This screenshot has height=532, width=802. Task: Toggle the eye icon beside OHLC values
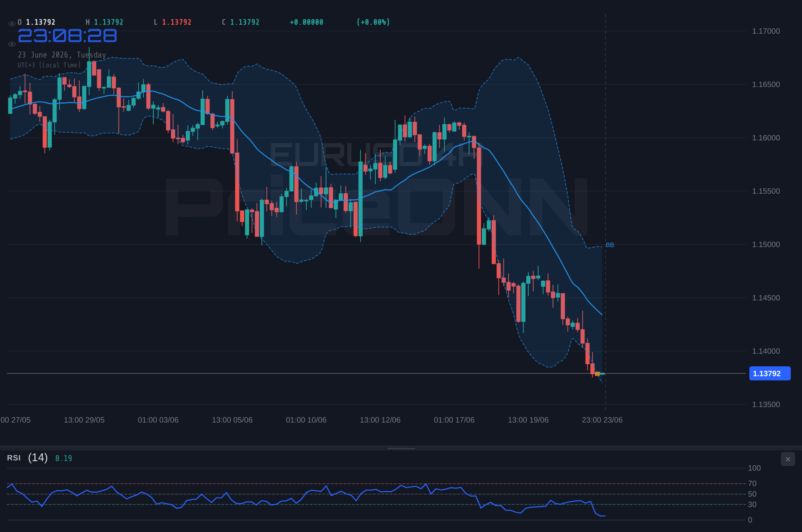pyautogui.click(x=12, y=24)
